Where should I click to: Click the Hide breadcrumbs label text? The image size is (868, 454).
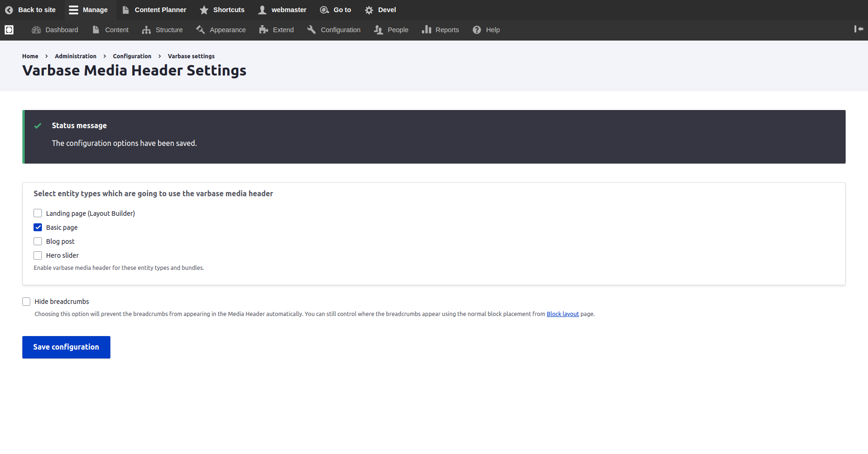61,302
